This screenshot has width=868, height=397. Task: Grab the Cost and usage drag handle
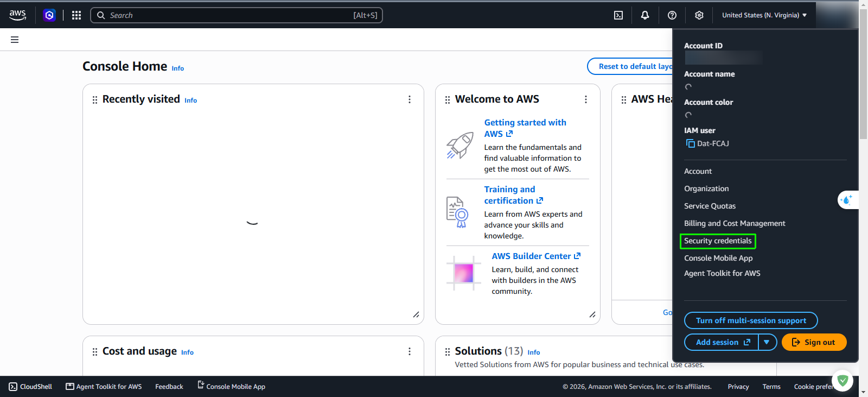coord(95,351)
